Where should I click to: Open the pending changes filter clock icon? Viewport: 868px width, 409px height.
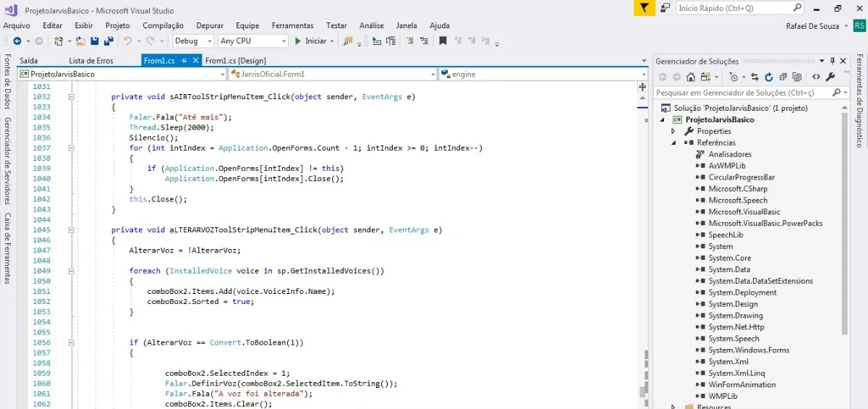[x=733, y=77]
